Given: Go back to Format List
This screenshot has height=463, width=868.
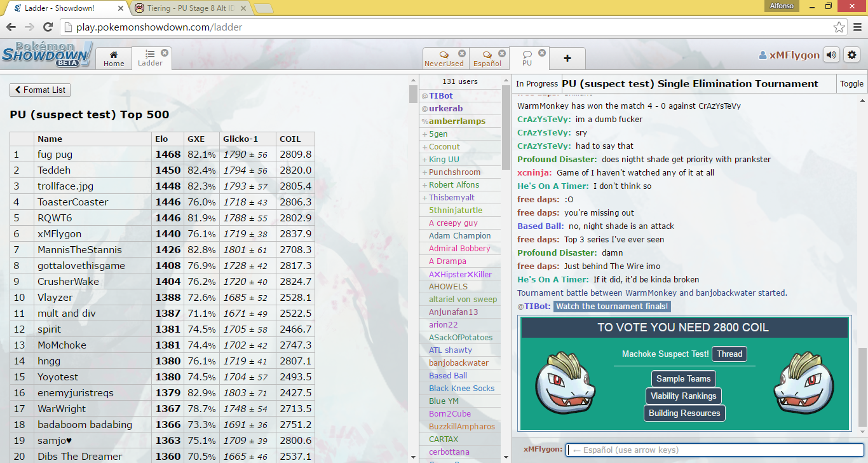Looking at the screenshot, I should 40,90.
